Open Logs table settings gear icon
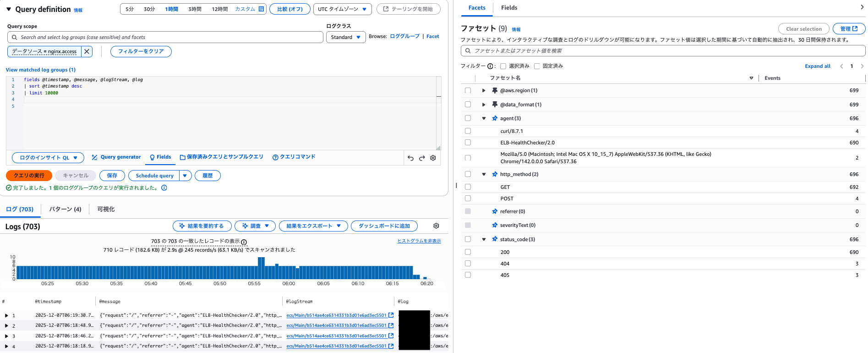The height and width of the screenshot is (353, 868). (x=436, y=226)
